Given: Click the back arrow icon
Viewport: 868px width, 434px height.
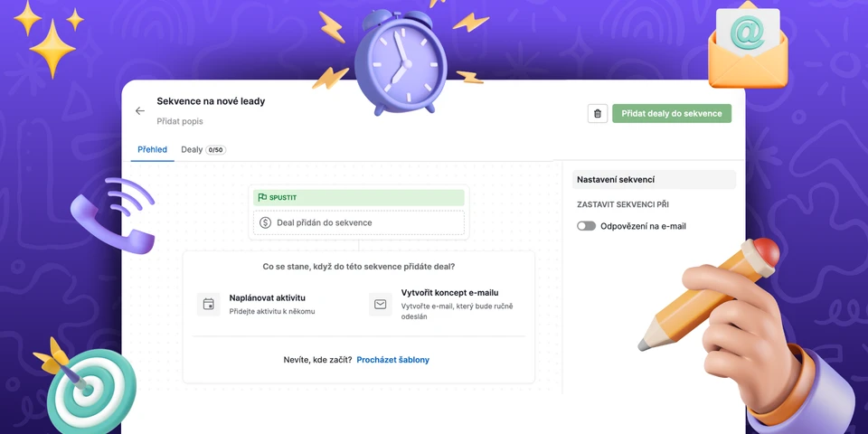Looking at the screenshot, I should [x=140, y=111].
